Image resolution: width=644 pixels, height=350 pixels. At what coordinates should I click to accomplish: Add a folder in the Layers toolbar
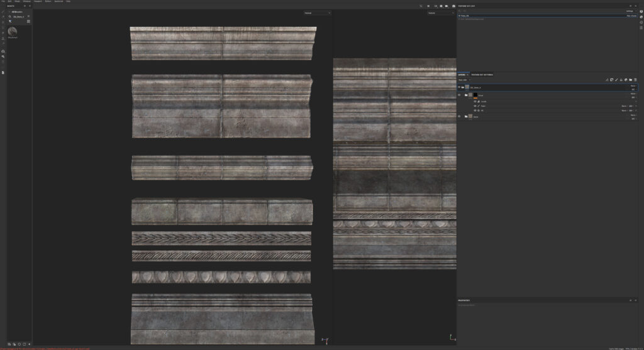tap(630, 80)
